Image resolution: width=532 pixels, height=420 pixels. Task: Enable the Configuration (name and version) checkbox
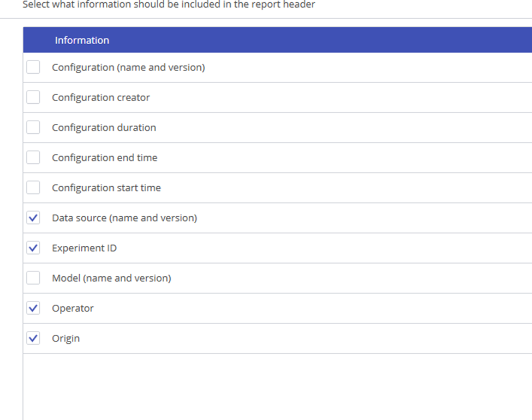click(x=33, y=67)
